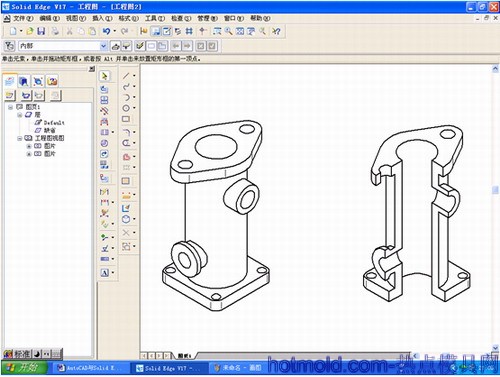500x377 pixels.
Task: Open the 文件(F) menu
Action: click(23, 18)
